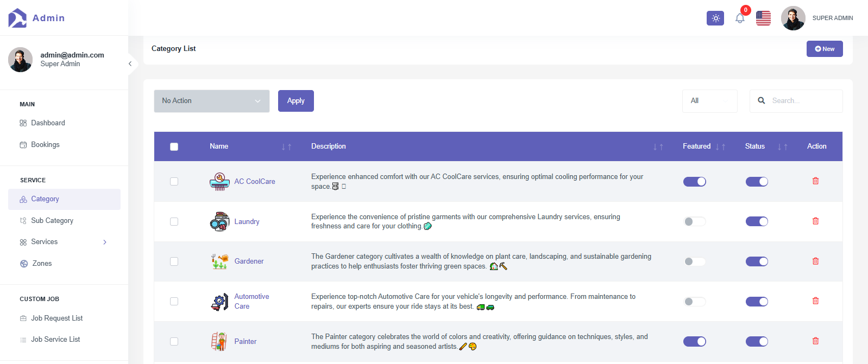Click the New category button
868x364 pixels.
824,49
